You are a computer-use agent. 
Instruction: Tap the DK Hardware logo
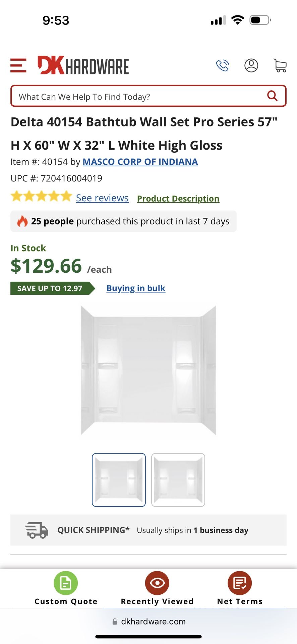(83, 65)
